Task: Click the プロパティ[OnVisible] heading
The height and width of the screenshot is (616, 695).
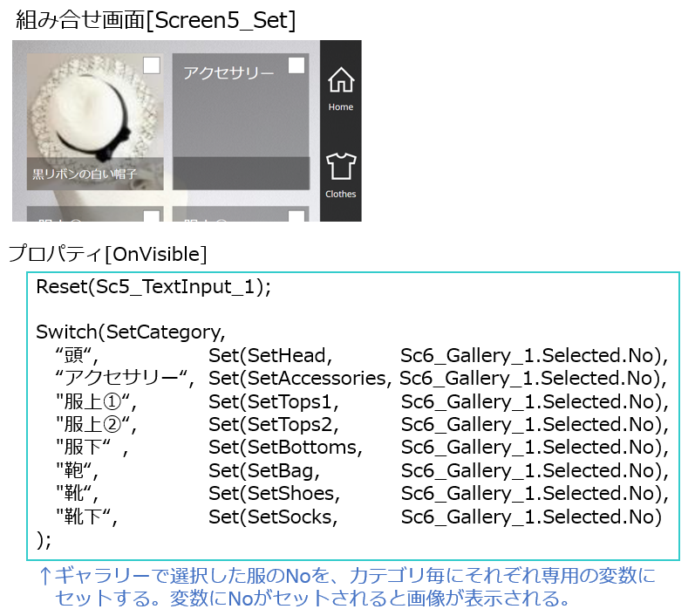Action: (108, 254)
